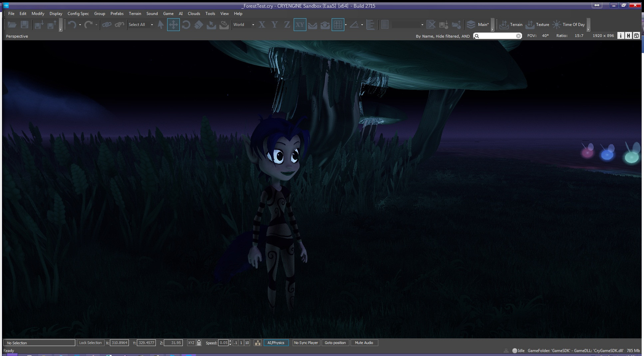Click the Link Object chain icon
Viewport: 644px width, 356px height.
pyautogui.click(x=107, y=25)
